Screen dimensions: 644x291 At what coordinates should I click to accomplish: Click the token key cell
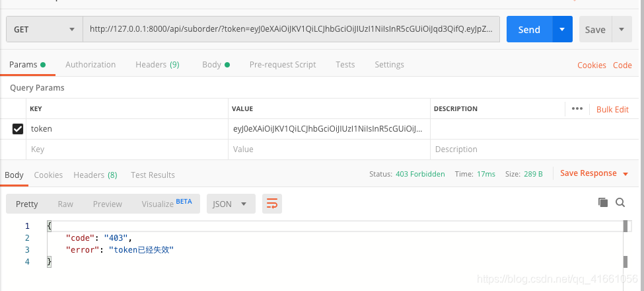pos(127,129)
